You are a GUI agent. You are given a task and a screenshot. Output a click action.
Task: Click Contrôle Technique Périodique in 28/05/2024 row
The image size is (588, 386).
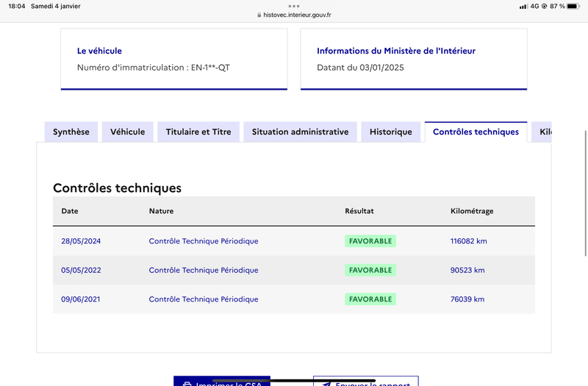[204, 241]
